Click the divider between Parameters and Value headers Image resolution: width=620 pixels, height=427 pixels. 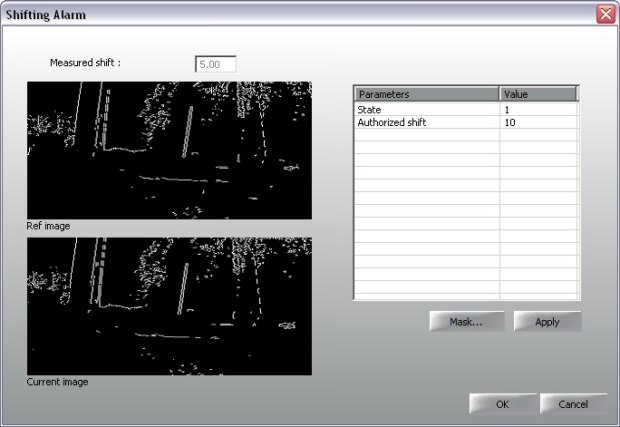point(500,94)
